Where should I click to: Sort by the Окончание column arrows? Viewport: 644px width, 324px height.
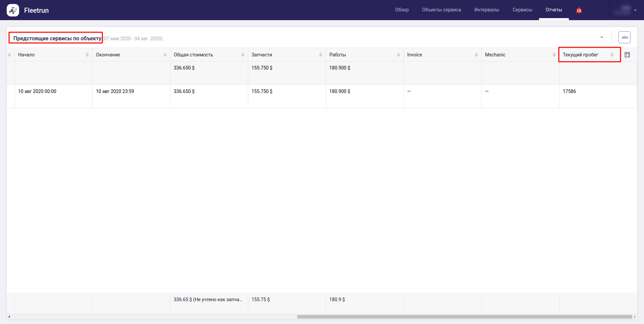click(x=165, y=55)
